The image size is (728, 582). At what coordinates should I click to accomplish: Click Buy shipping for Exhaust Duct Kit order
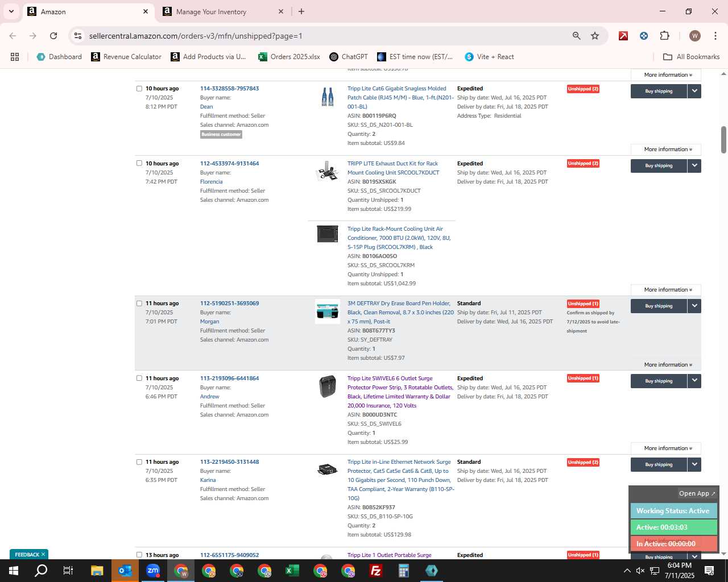click(x=659, y=165)
